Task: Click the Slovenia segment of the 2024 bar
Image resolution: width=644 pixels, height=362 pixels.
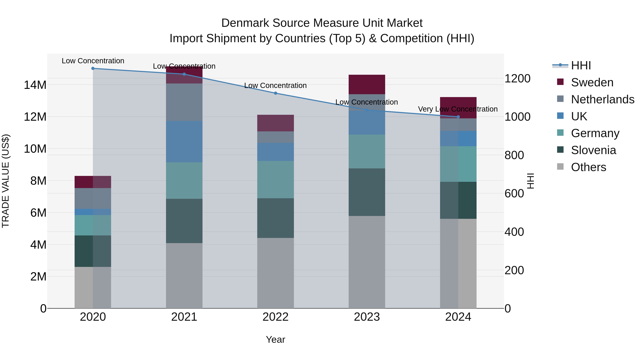Action: click(458, 200)
